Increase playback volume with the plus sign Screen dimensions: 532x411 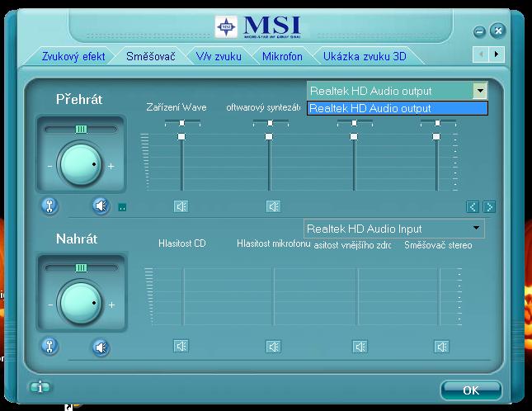(x=111, y=167)
